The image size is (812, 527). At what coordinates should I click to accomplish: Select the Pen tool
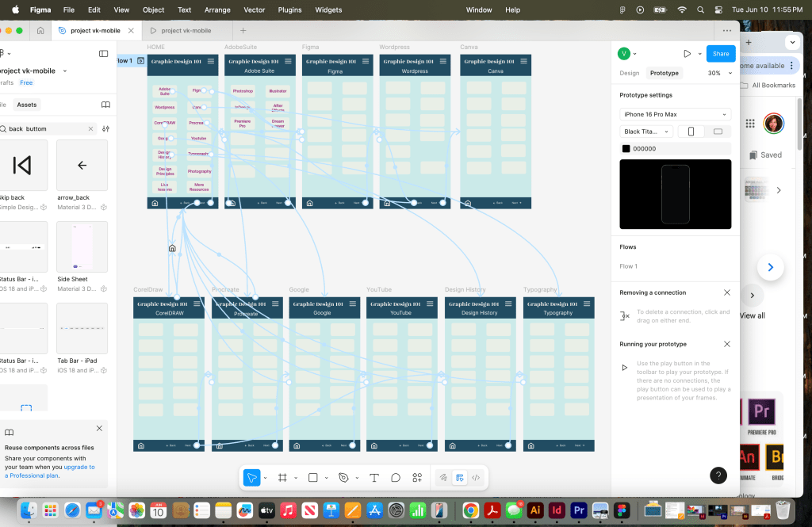343,478
